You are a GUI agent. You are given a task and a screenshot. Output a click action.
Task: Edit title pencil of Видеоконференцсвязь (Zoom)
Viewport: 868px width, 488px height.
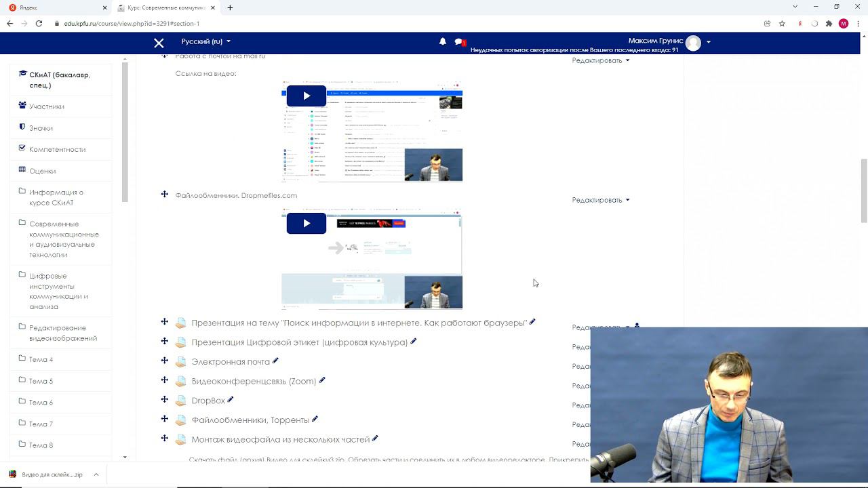click(322, 380)
